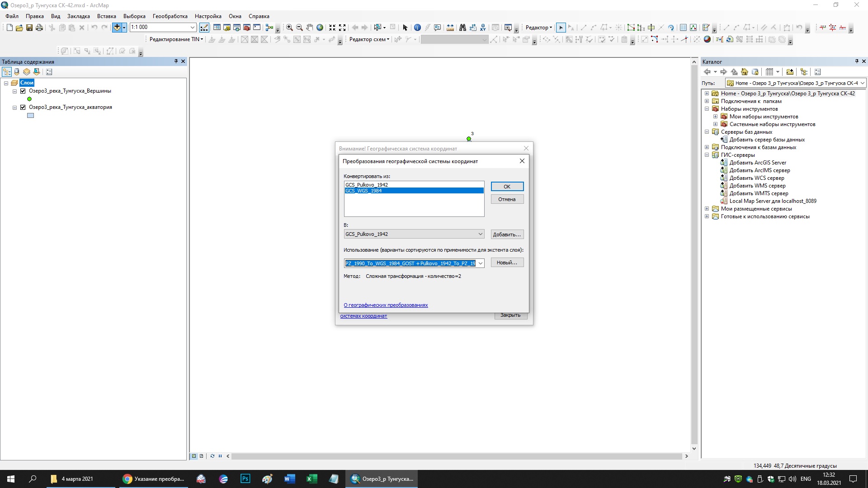Open the ArcToolbox window icon
Image resolution: width=868 pixels, height=488 pixels.
pos(247,28)
